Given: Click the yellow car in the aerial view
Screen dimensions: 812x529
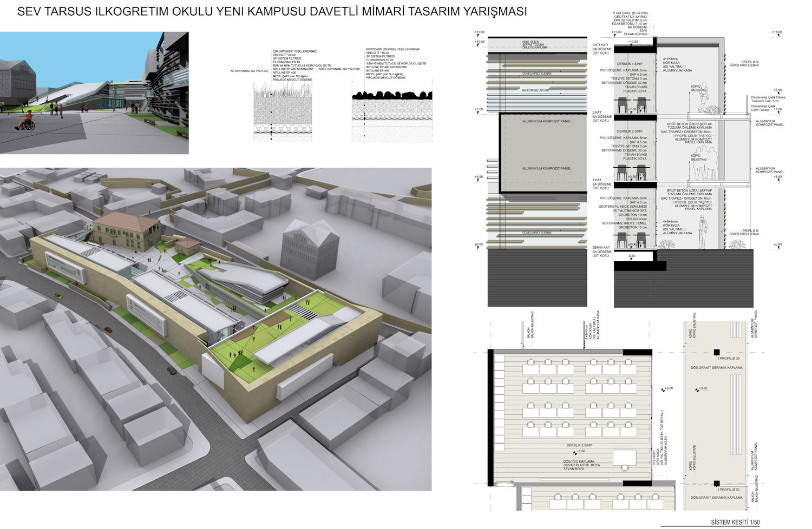Looking at the screenshot, I should click(58, 296).
